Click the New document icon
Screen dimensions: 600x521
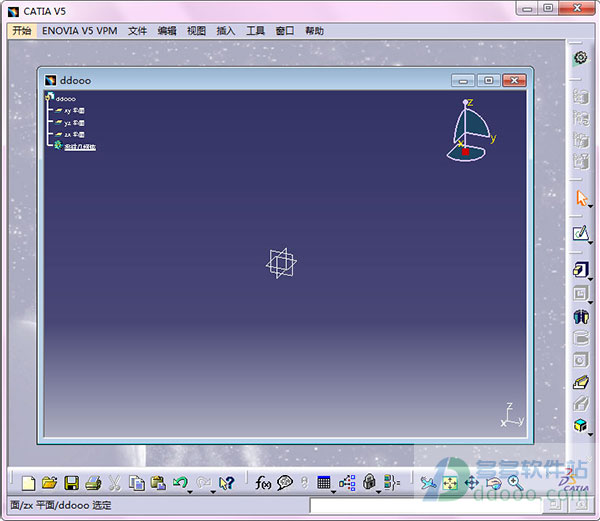(28, 483)
